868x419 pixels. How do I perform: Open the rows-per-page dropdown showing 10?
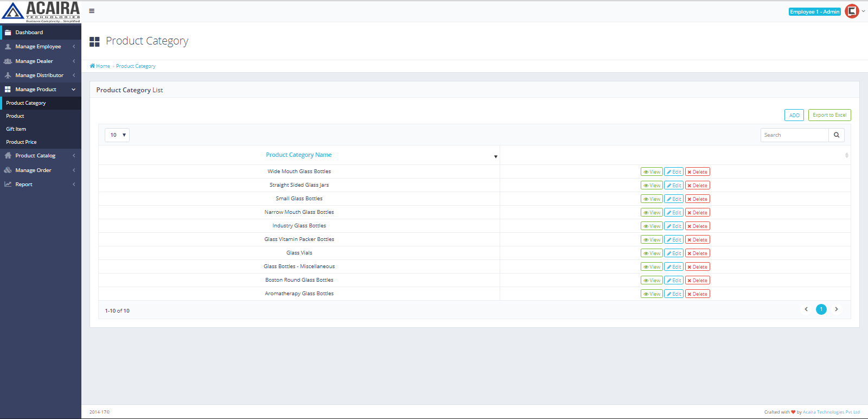117,135
